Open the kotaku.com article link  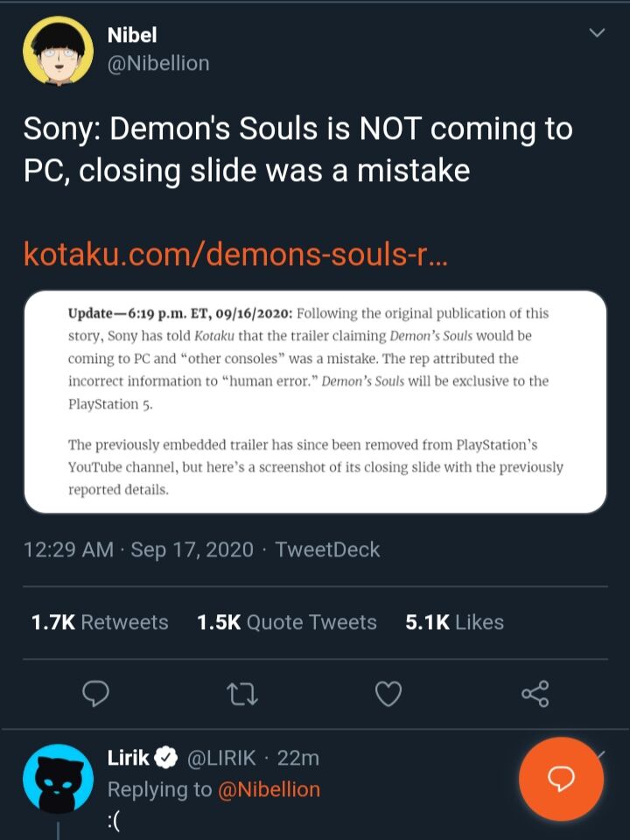pos(236,255)
